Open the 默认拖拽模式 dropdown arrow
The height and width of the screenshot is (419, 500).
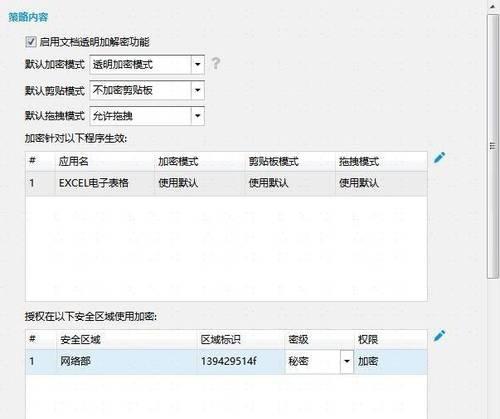[x=198, y=116]
